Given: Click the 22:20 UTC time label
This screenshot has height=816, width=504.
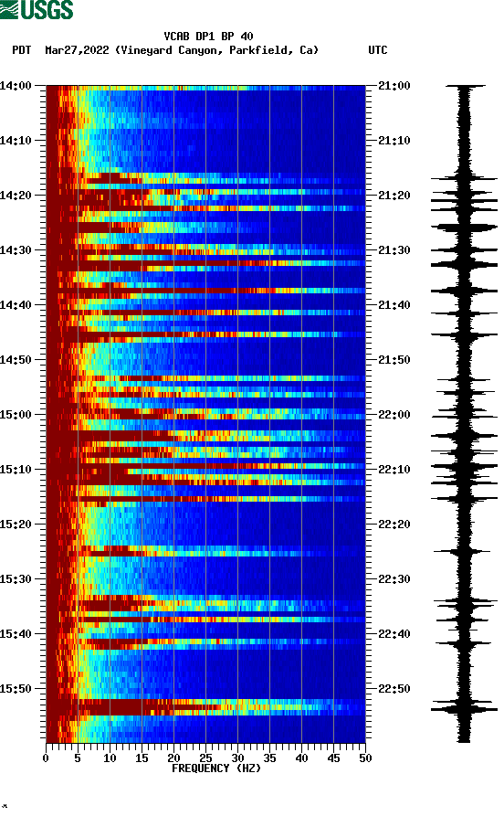Looking at the screenshot, I should (x=394, y=525).
